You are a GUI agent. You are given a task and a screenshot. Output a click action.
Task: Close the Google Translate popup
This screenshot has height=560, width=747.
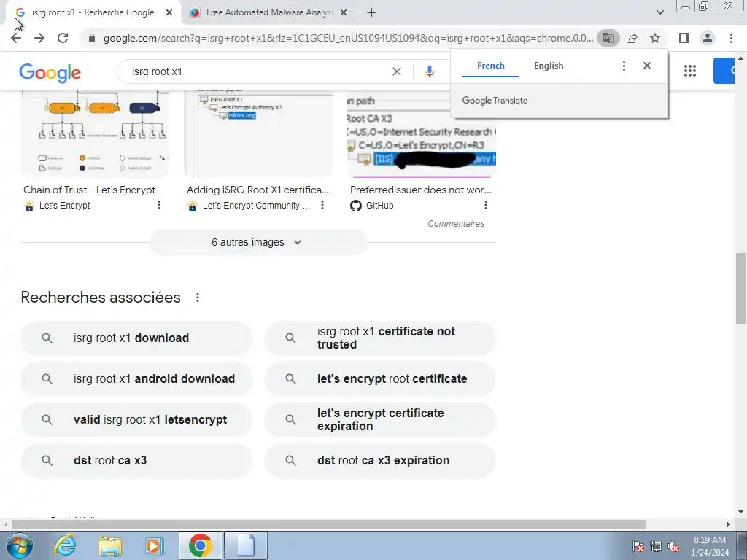(646, 66)
